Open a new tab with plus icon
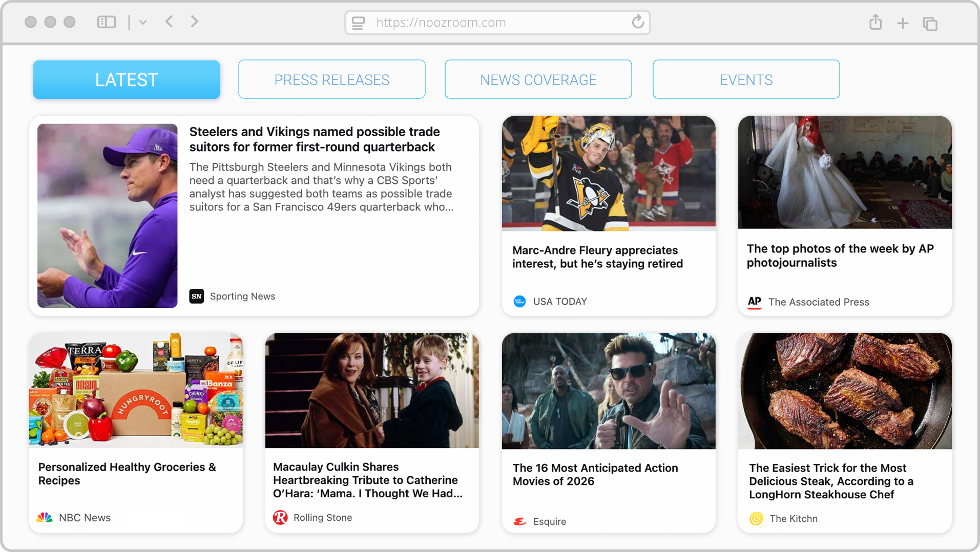The image size is (980, 552). [903, 23]
